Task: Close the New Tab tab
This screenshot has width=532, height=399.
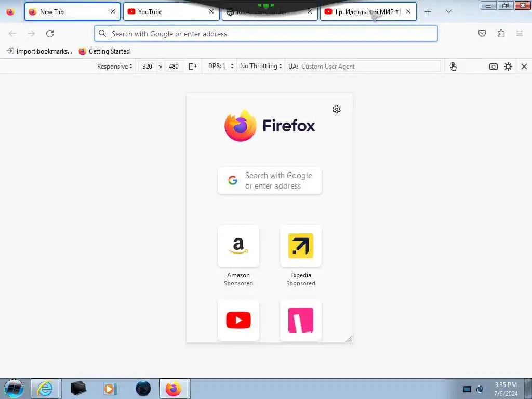Action: pyautogui.click(x=113, y=11)
